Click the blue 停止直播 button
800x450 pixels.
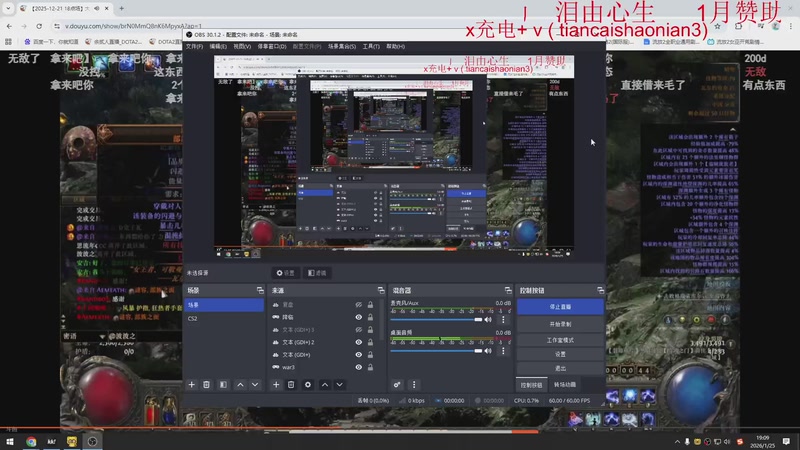tap(560, 307)
